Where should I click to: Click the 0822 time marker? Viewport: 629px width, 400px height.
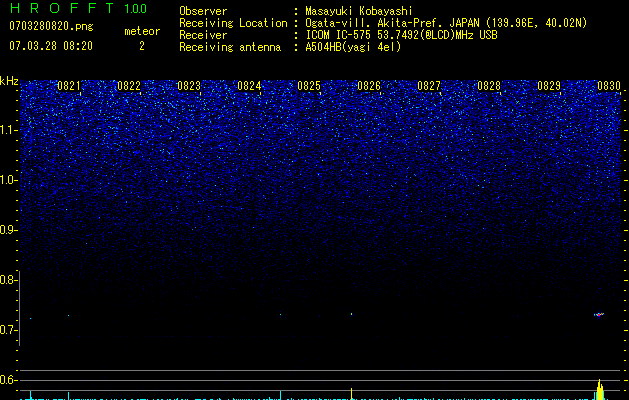[x=129, y=86]
